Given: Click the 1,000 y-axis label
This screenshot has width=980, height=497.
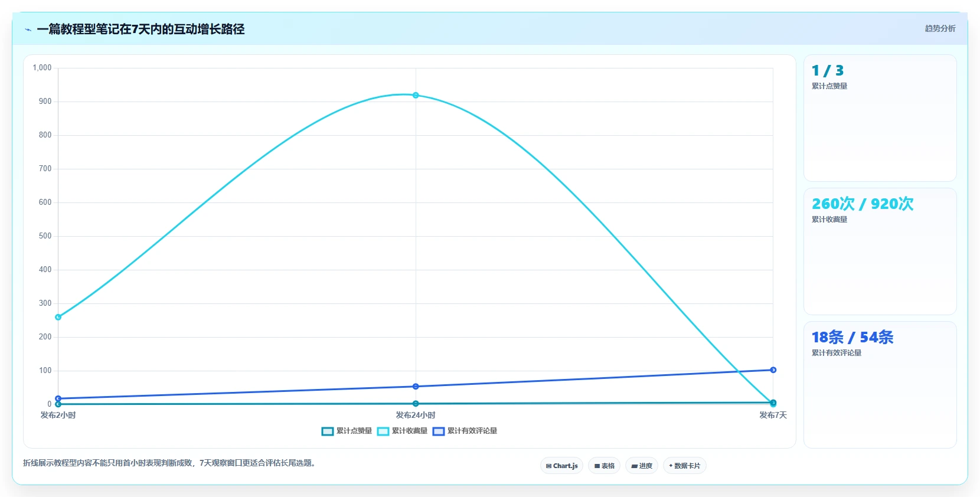Looking at the screenshot, I should click(x=42, y=68).
